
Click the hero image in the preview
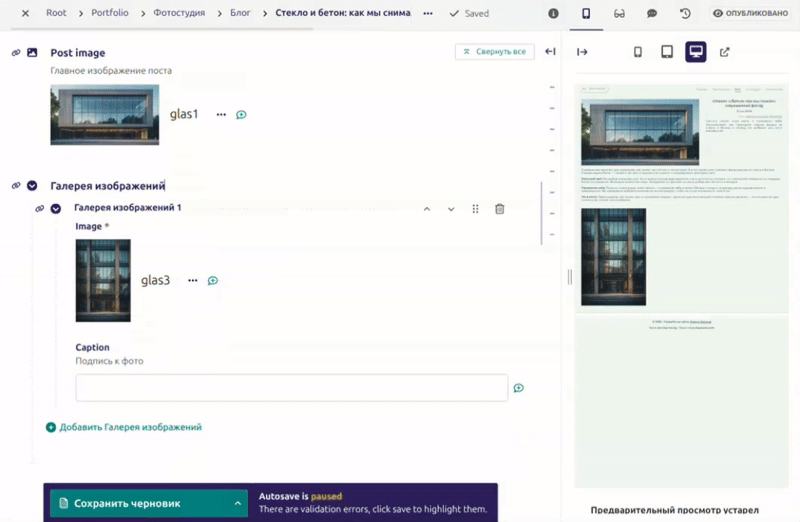click(640, 132)
